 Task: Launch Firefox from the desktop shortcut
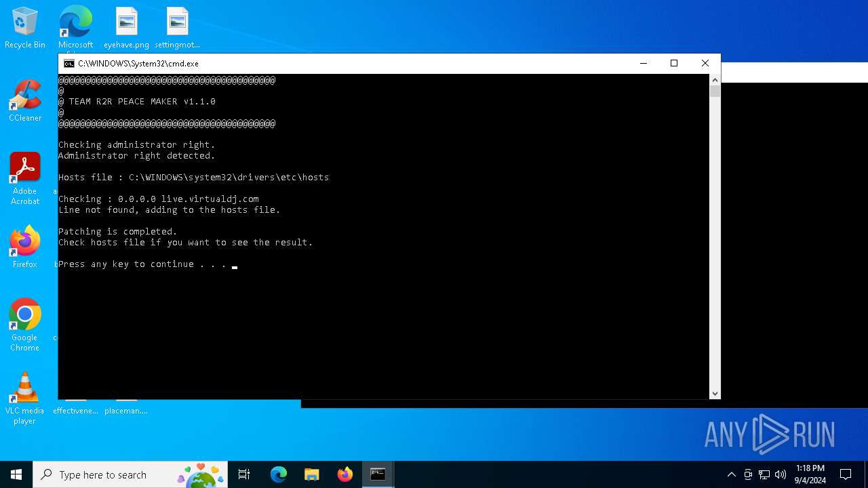(x=25, y=247)
